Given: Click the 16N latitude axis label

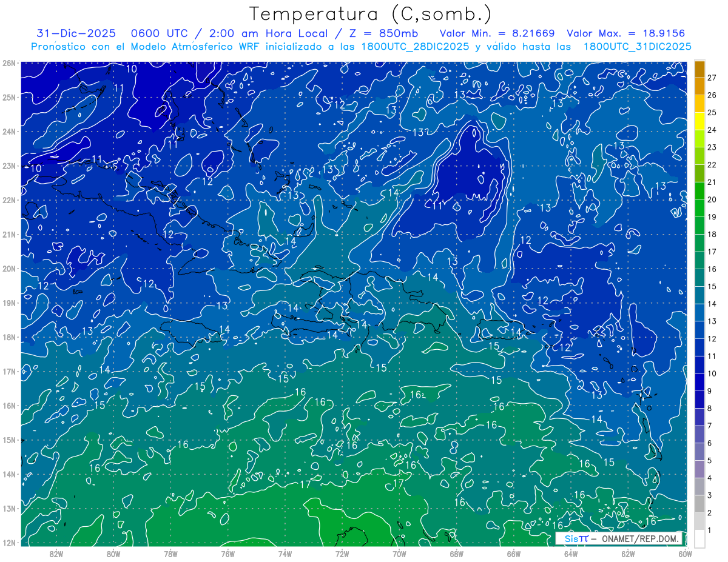Looking at the screenshot, I should pyautogui.click(x=8, y=406).
